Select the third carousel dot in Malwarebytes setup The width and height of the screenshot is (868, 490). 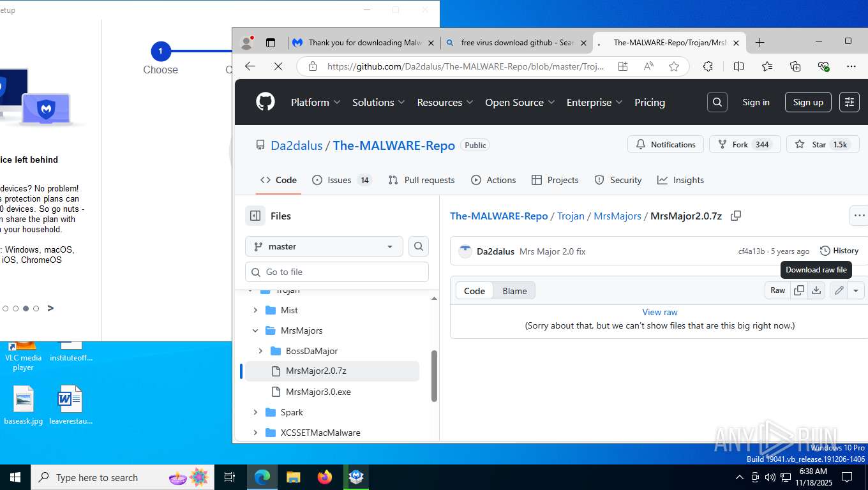[x=26, y=308]
